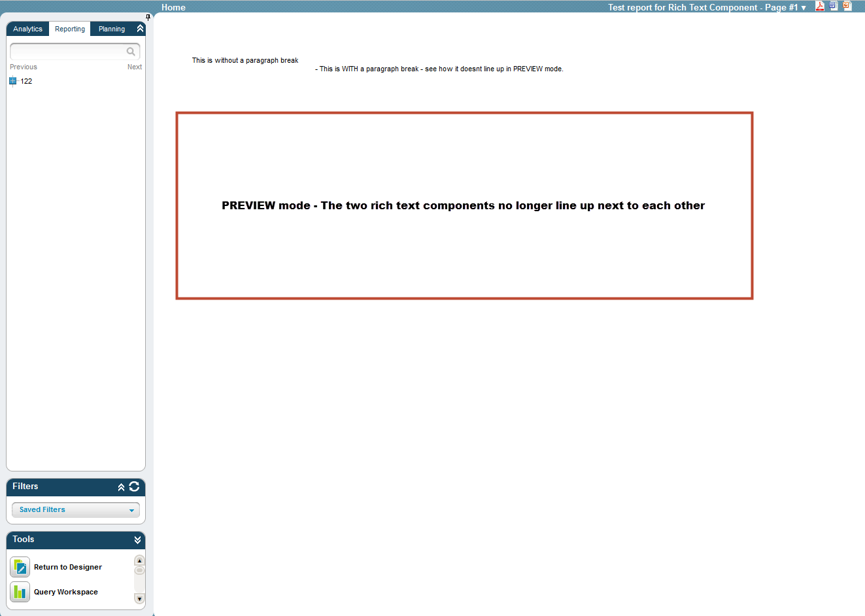The image size is (865, 616).
Task: Refresh the Filters panel
Action: point(134,487)
